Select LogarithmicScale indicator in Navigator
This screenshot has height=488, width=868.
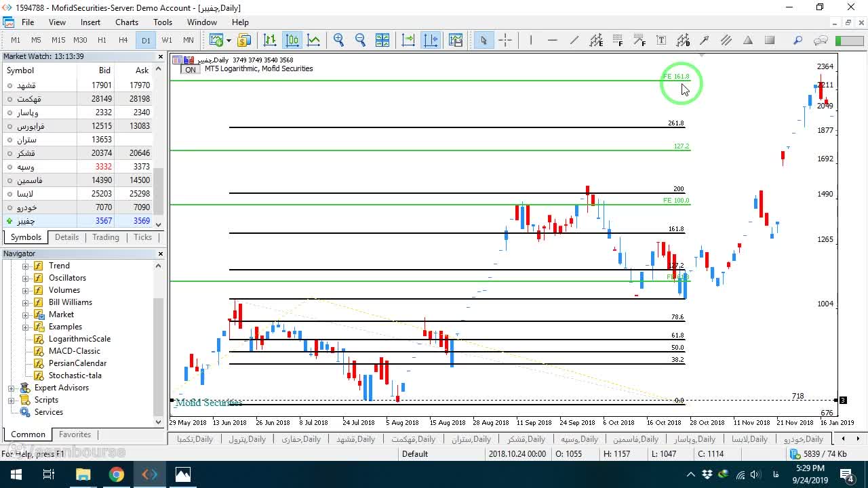pos(79,339)
